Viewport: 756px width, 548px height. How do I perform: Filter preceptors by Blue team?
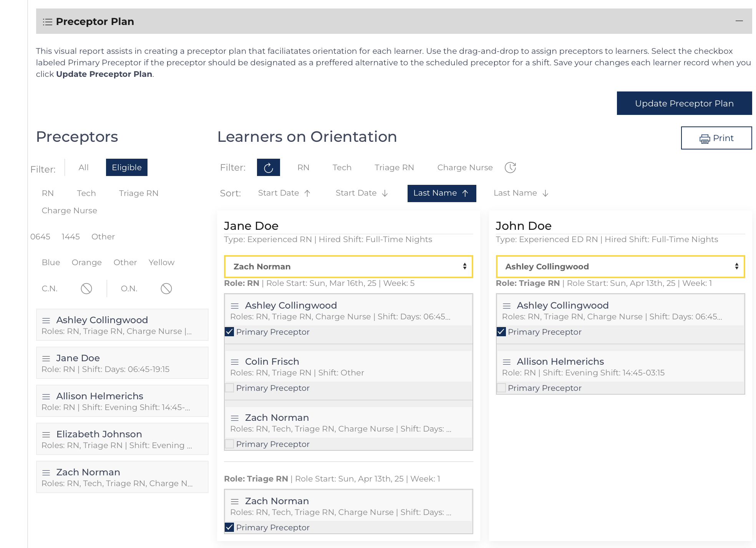pyautogui.click(x=51, y=262)
